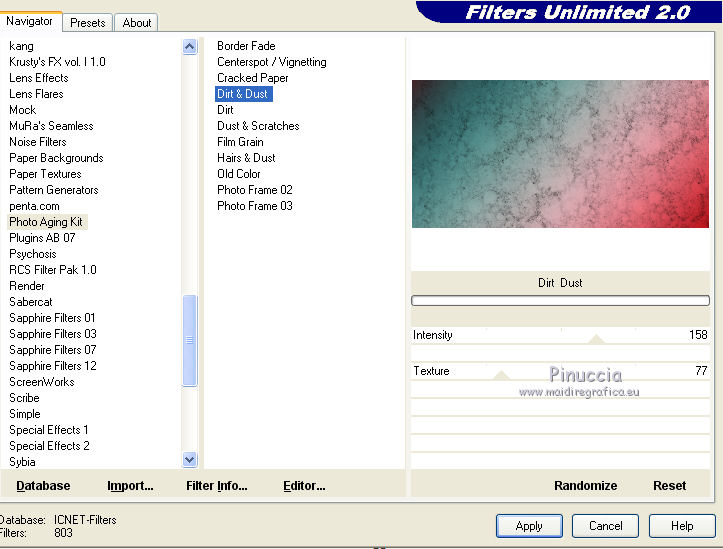
Task: Select the Simple category
Action: click(x=25, y=414)
